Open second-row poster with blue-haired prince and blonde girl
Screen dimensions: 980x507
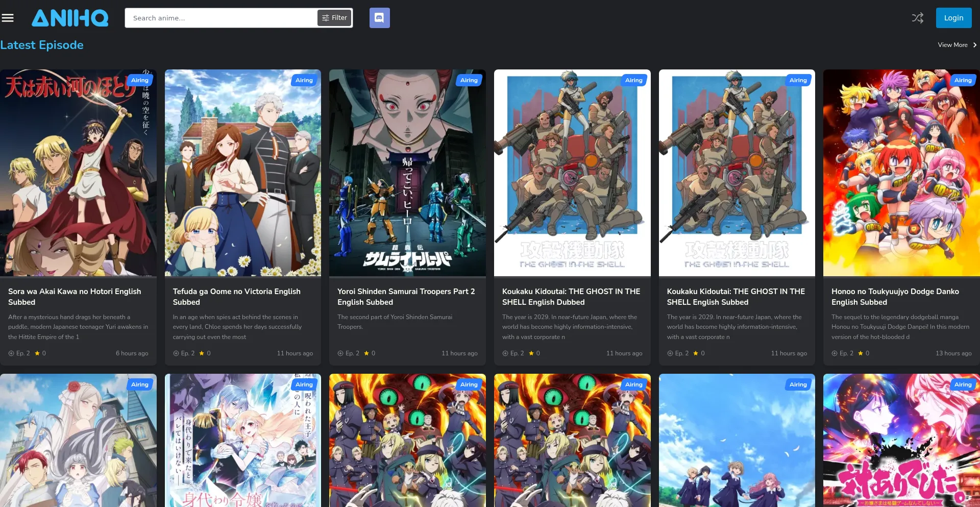click(243, 440)
